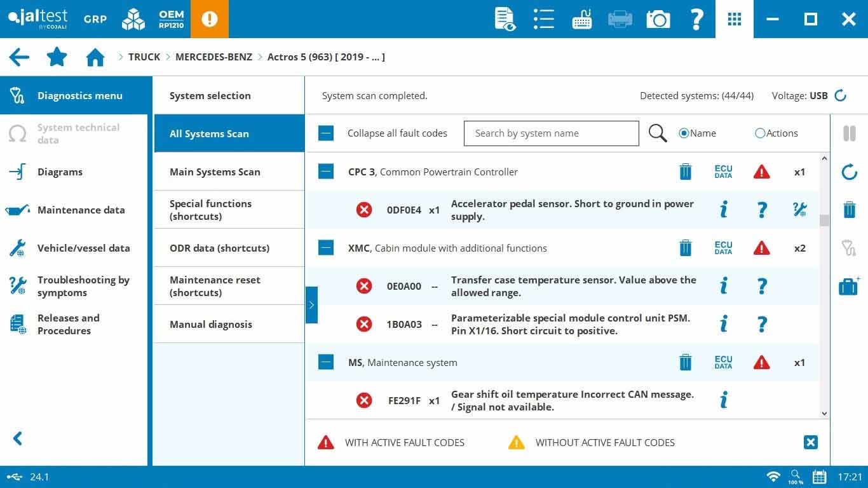Viewport: 868px width, 488px height.
Task: Open the on-screen keyboard icon
Action: pyautogui.click(x=582, y=19)
